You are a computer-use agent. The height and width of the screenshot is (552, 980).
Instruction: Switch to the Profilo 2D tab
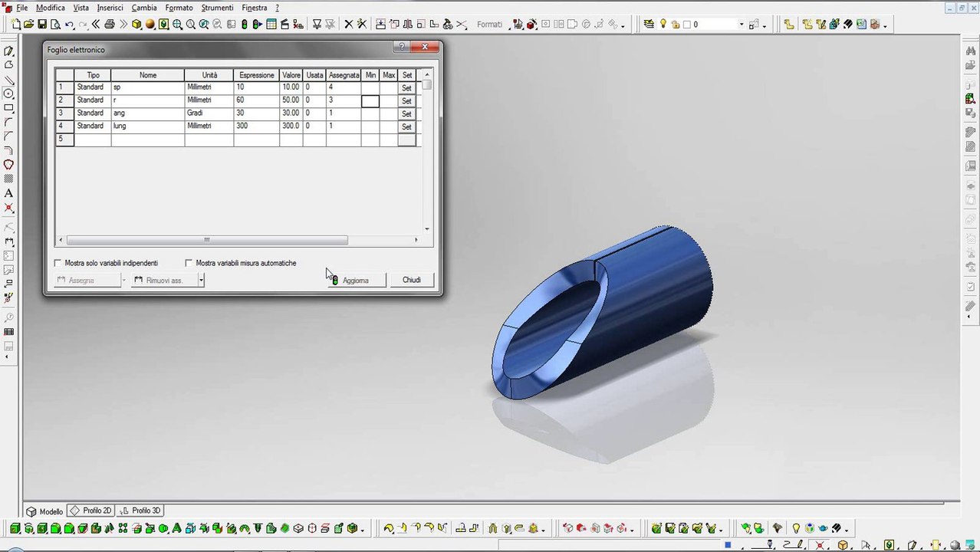click(90, 511)
